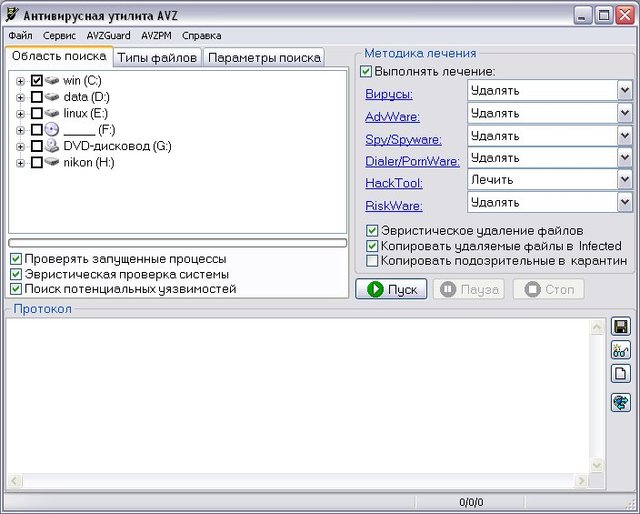Switch to the Типы файлов tab
640x514 pixels.
tap(158, 58)
